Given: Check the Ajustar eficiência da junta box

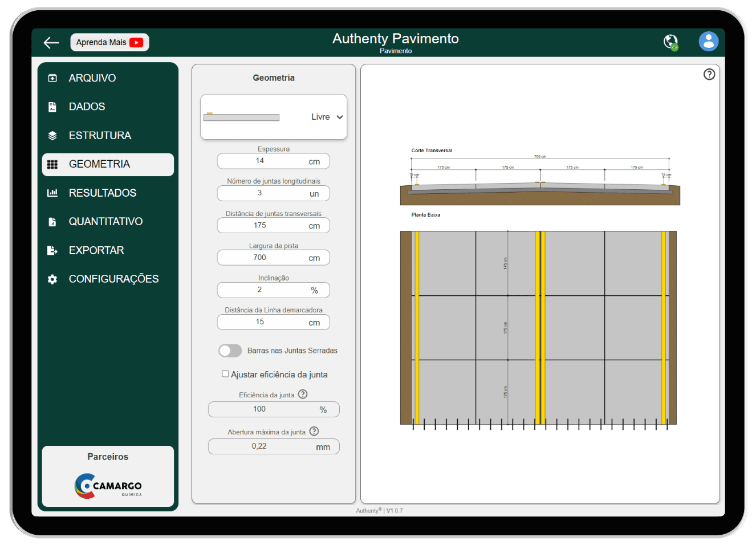Looking at the screenshot, I should [225, 374].
